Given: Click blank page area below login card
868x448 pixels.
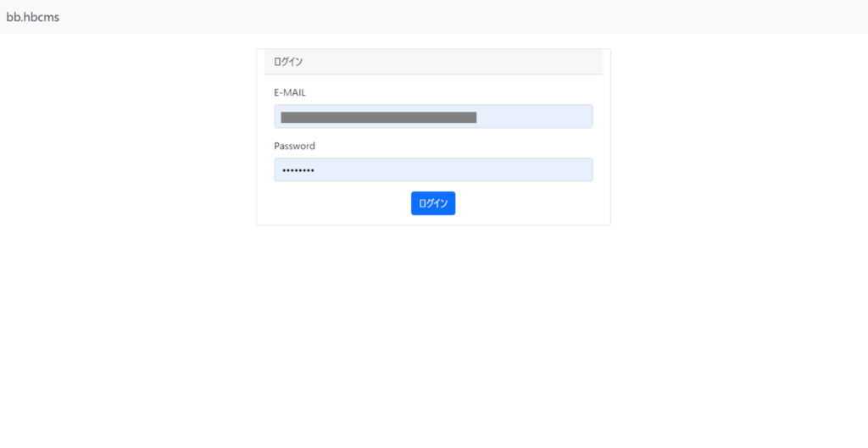Looking at the screenshot, I should point(433,339).
